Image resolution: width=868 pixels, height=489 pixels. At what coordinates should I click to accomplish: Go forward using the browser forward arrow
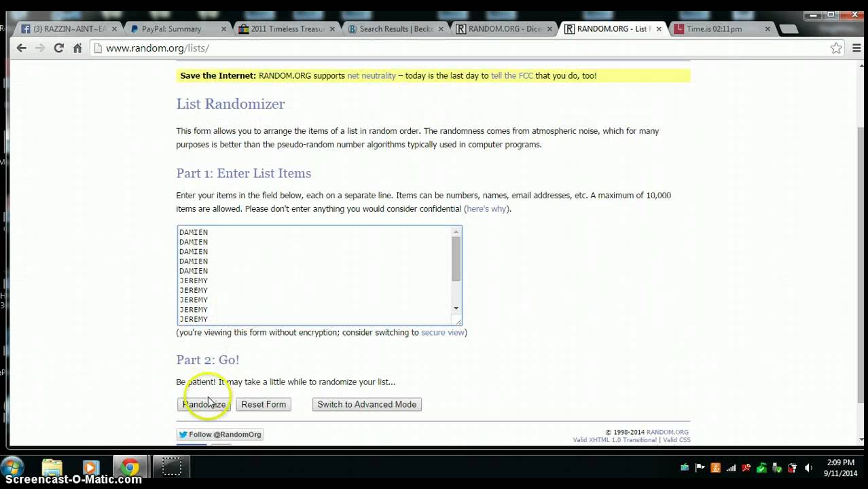(40, 48)
